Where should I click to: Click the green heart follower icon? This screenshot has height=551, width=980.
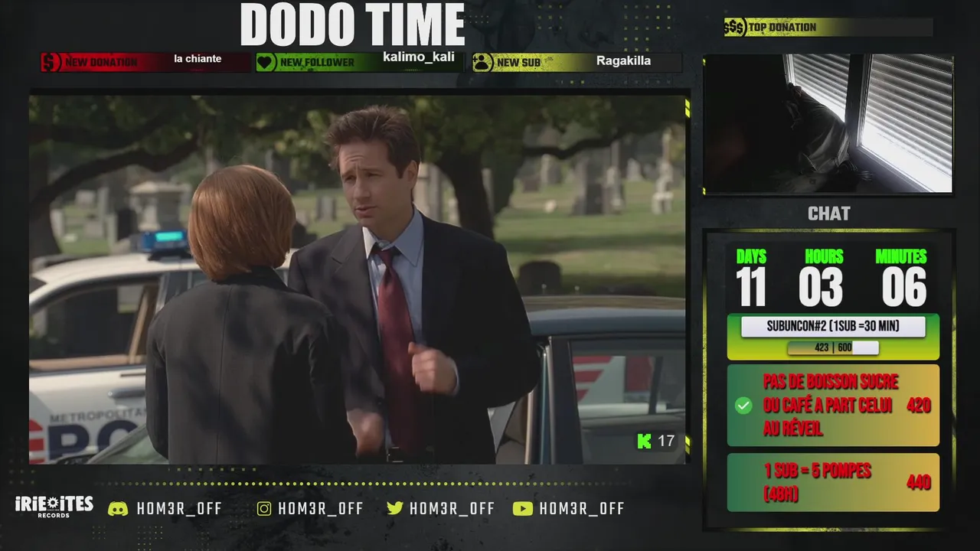coord(266,62)
